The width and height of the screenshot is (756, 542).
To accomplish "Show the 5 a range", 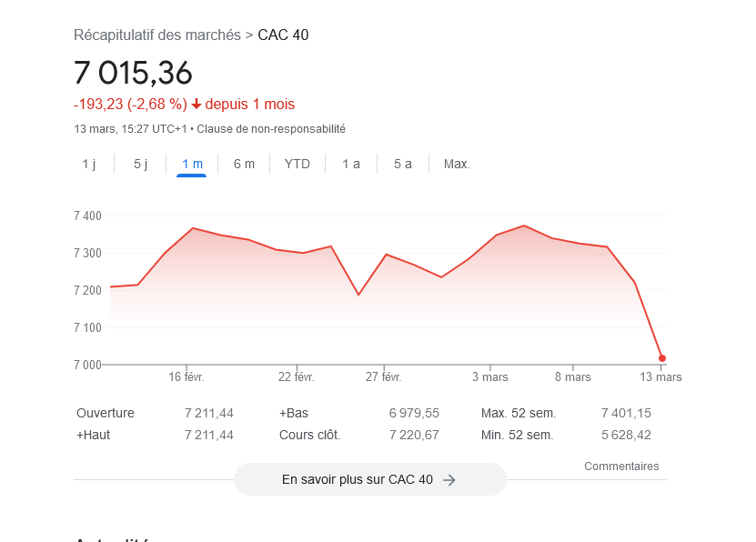I will 403,164.
